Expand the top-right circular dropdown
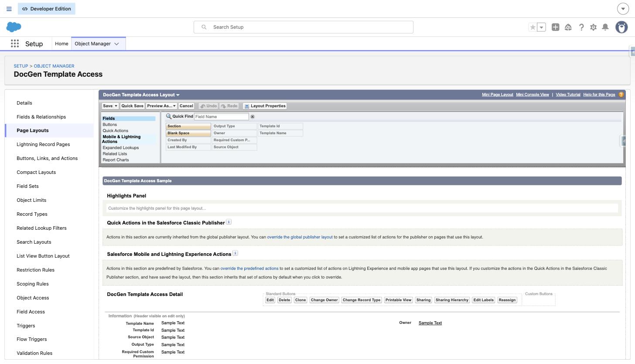The width and height of the screenshot is (635, 364). (x=623, y=9)
